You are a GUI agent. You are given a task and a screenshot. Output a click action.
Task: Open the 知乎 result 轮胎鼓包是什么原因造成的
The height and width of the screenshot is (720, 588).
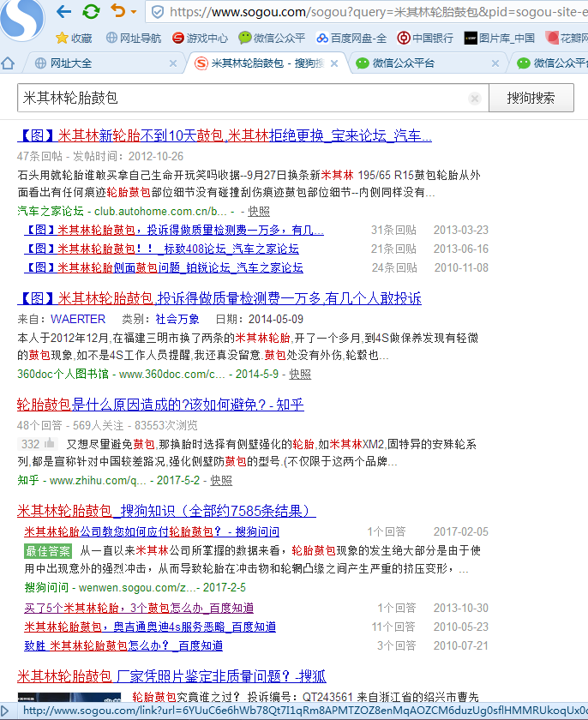(x=160, y=405)
